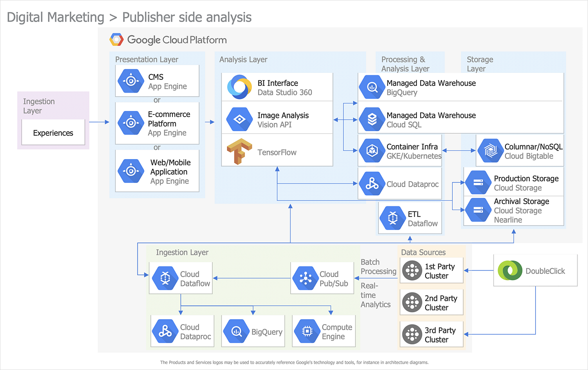Select the Archival Storage Nearline icon

478,210
